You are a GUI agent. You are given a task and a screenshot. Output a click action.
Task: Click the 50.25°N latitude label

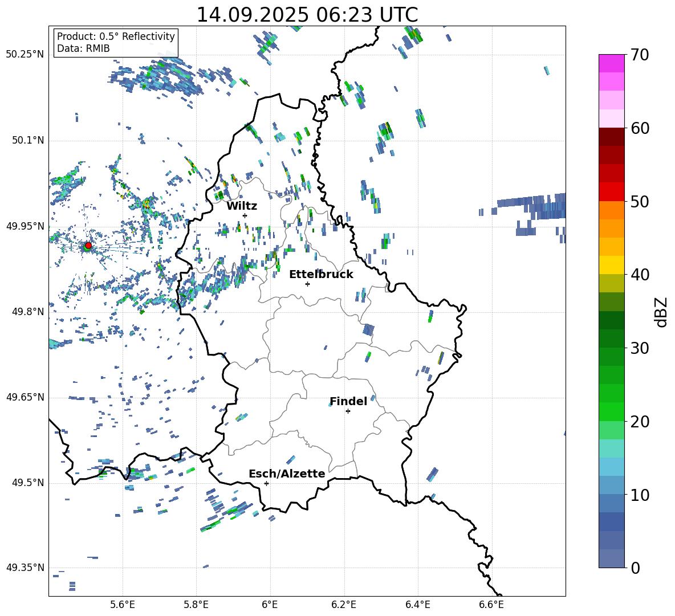click(x=25, y=55)
